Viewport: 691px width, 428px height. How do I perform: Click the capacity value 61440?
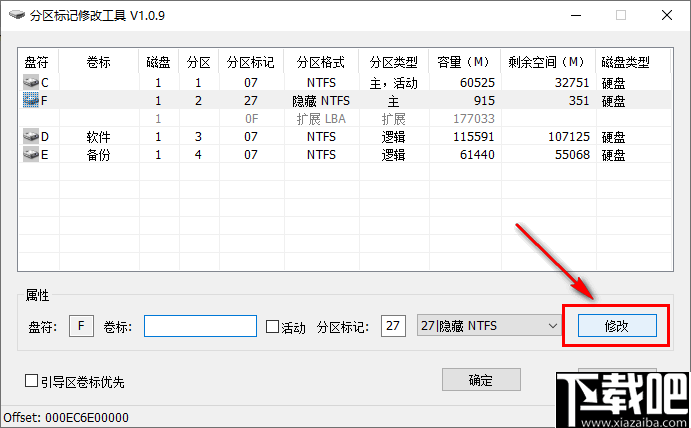[477, 155]
